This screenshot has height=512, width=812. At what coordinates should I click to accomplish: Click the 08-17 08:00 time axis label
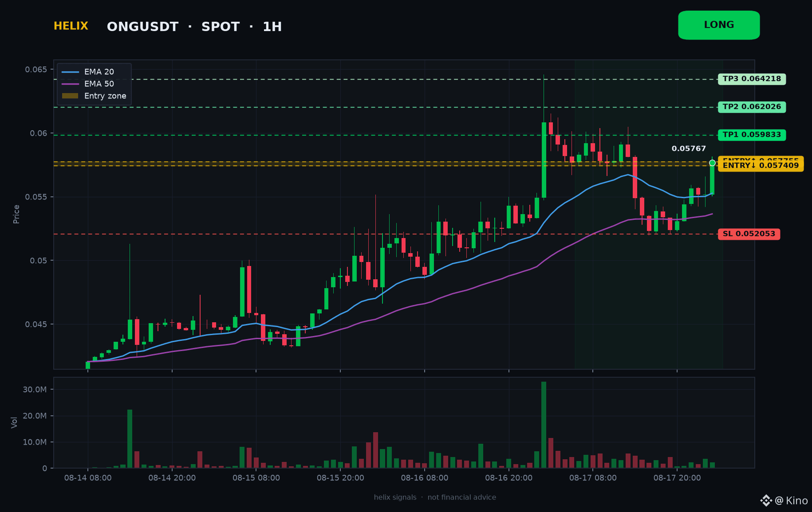pyautogui.click(x=593, y=478)
